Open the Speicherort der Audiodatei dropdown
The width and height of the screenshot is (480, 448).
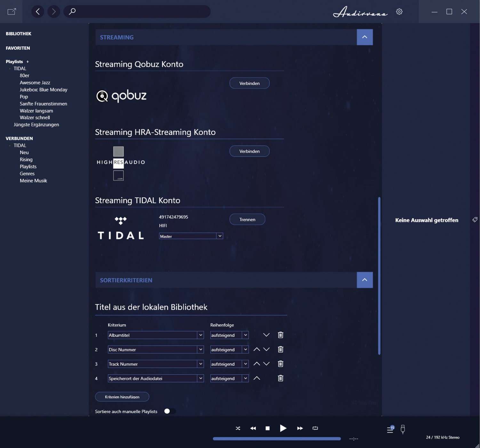(x=156, y=378)
